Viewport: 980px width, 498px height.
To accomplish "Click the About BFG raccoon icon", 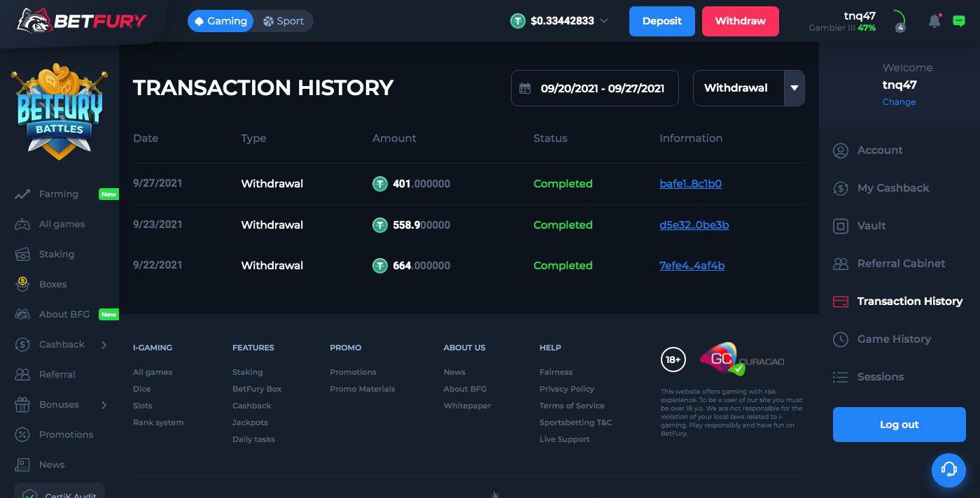I will click(22, 315).
